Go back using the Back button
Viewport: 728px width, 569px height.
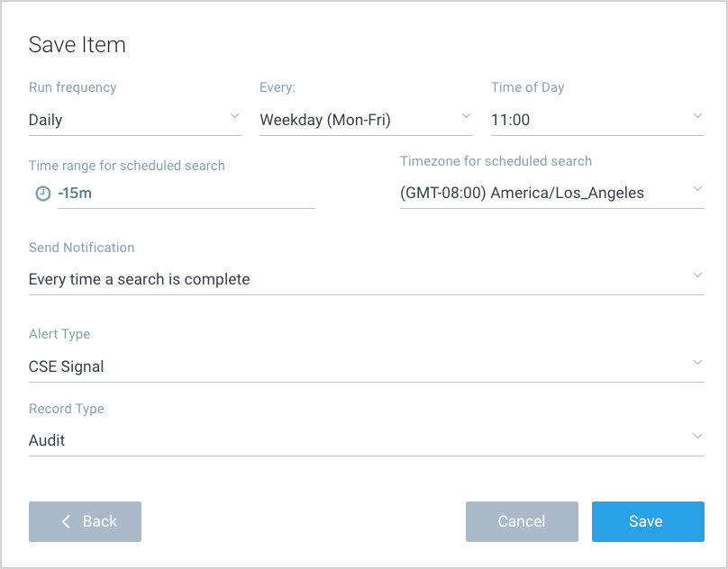pyautogui.click(x=86, y=521)
